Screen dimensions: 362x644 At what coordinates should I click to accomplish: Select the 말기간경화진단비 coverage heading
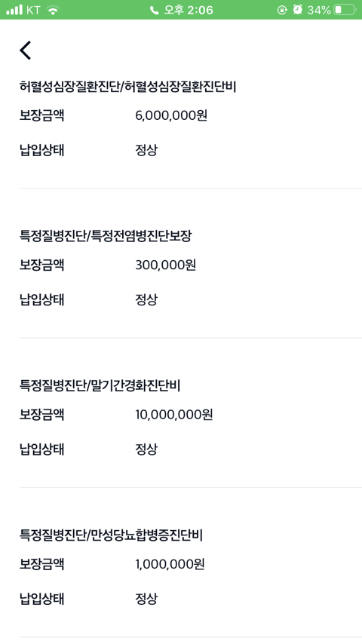coord(100,385)
